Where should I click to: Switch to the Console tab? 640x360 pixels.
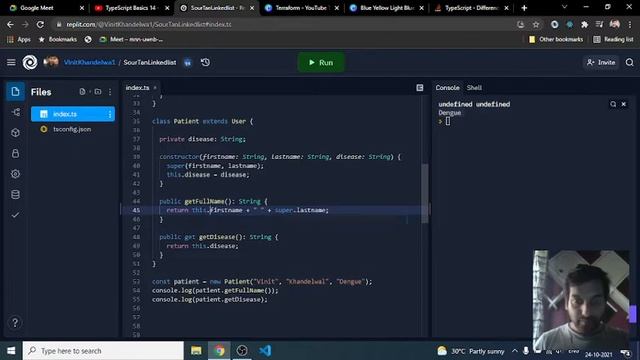[447, 88]
